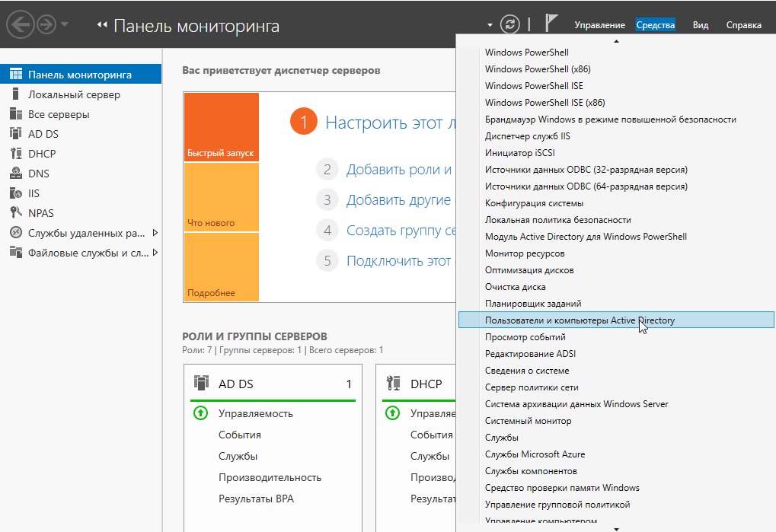Expand Файловые службы sidebar arrow

(155, 253)
